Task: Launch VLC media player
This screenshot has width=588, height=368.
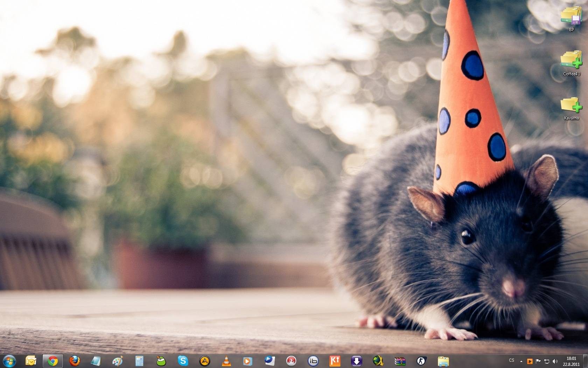Action: (226, 361)
